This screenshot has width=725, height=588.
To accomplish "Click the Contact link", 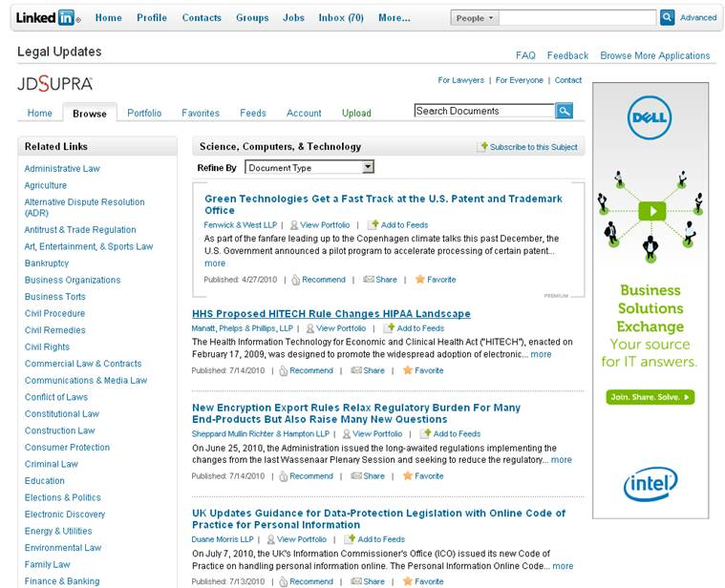I will coord(568,80).
